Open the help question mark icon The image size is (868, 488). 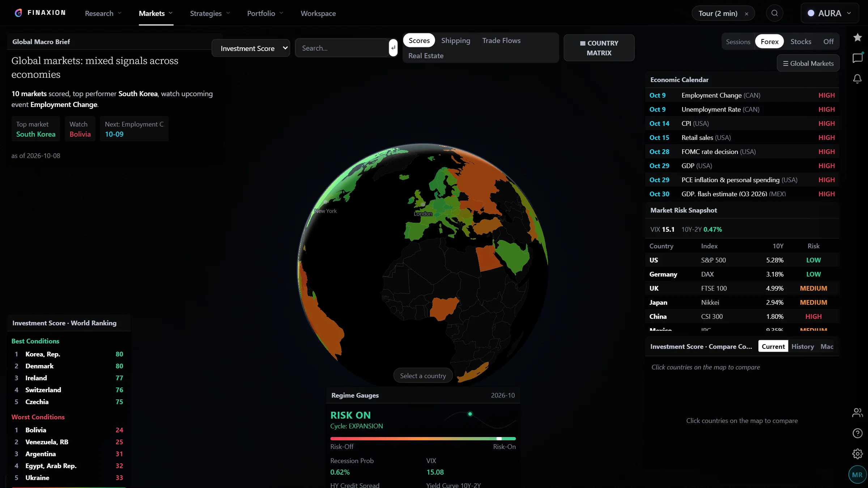point(858,433)
